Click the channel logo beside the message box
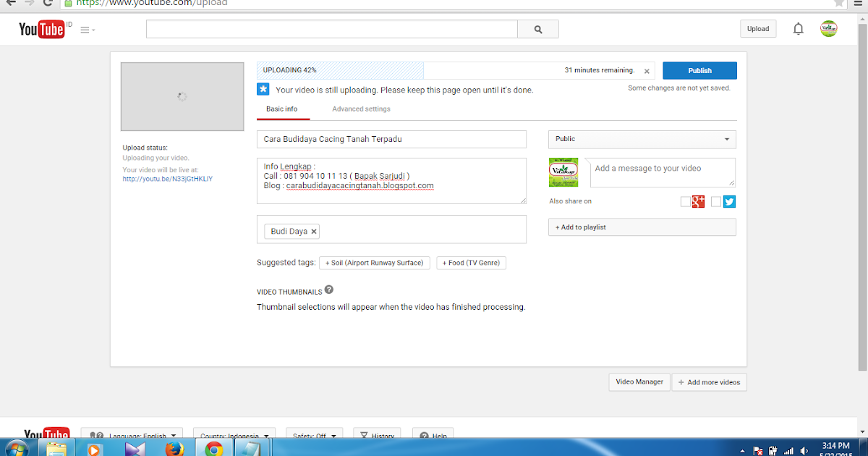868x456 pixels. 563,172
